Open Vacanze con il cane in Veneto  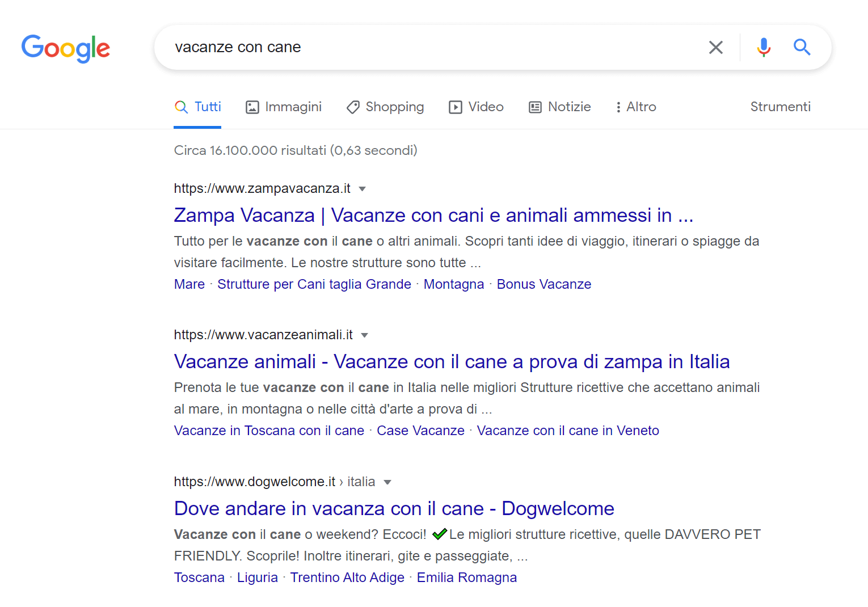568,431
